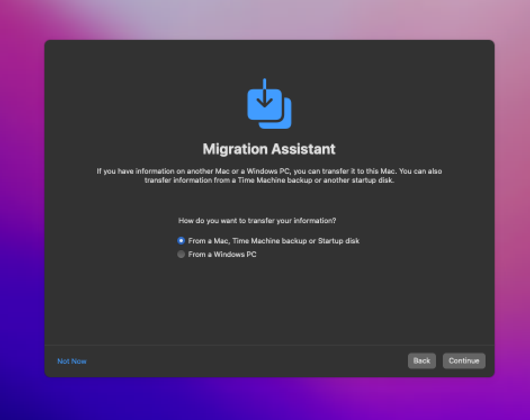Click the Migration Assistant heading

[269, 149]
